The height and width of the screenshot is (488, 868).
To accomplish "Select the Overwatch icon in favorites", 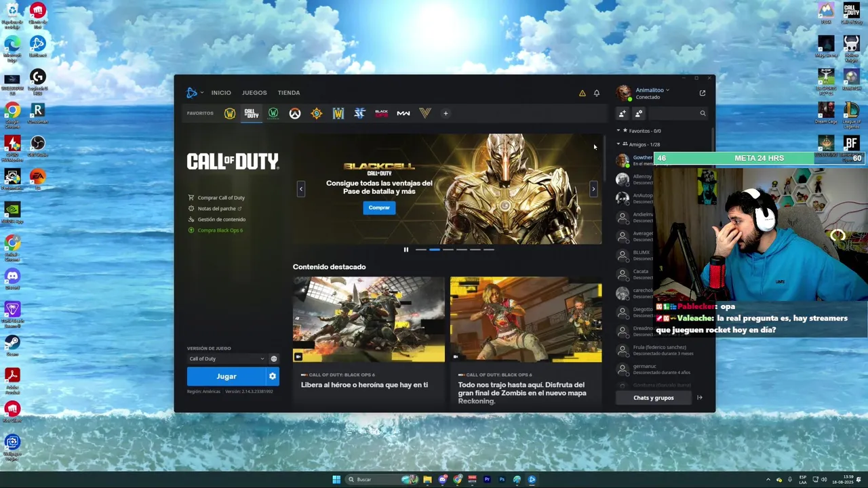I will click(295, 114).
